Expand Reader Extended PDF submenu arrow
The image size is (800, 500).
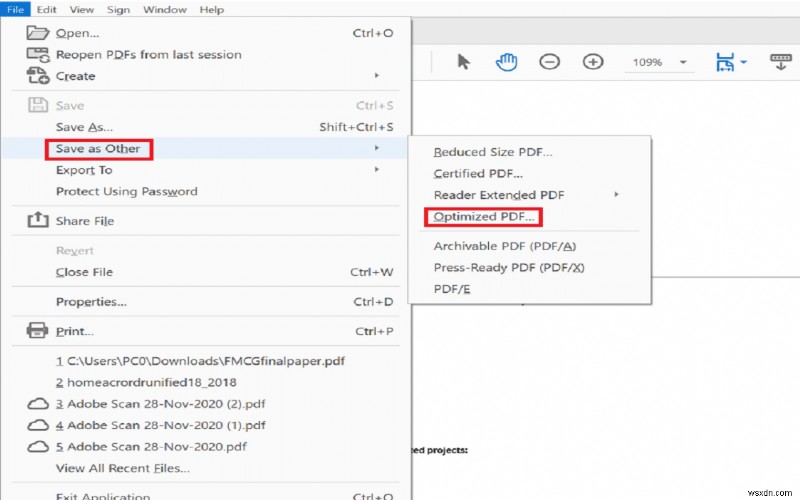coord(616,194)
